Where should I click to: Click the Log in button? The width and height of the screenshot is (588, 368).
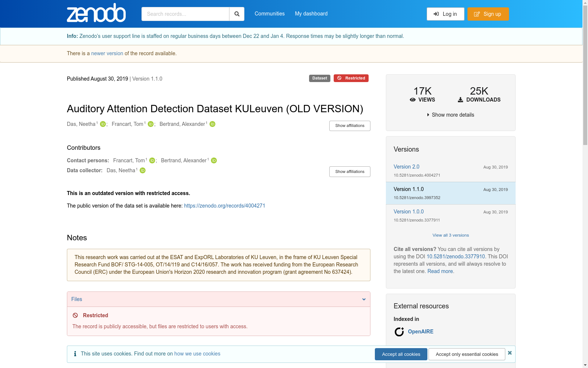click(x=445, y=14)
